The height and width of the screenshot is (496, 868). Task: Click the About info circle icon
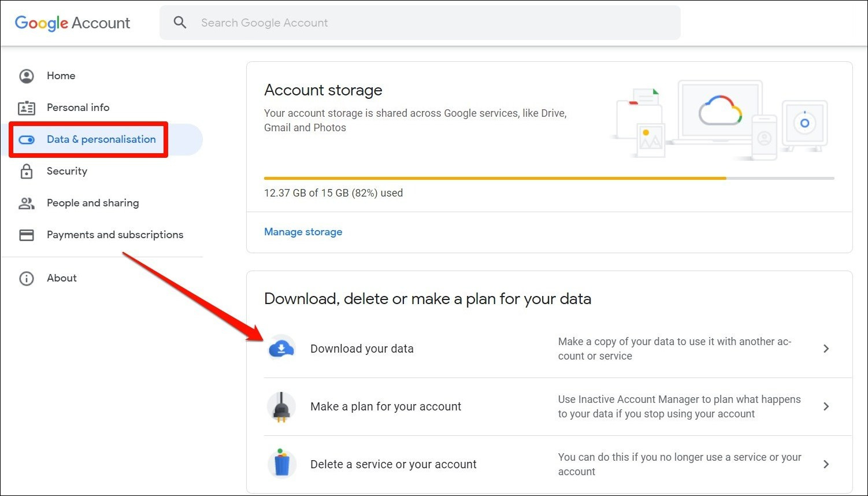click(27, 278)
